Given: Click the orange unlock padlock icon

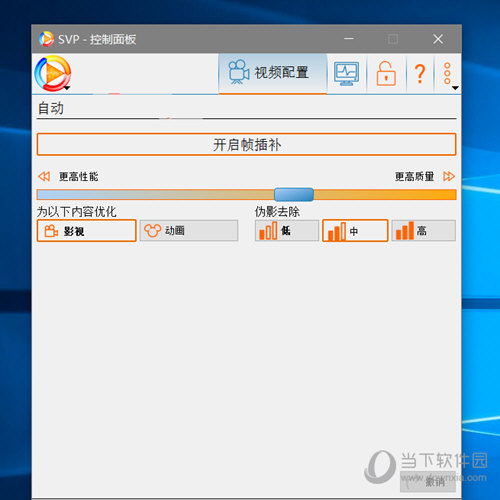Looking at the screenshot, I should tap(386, 73).
